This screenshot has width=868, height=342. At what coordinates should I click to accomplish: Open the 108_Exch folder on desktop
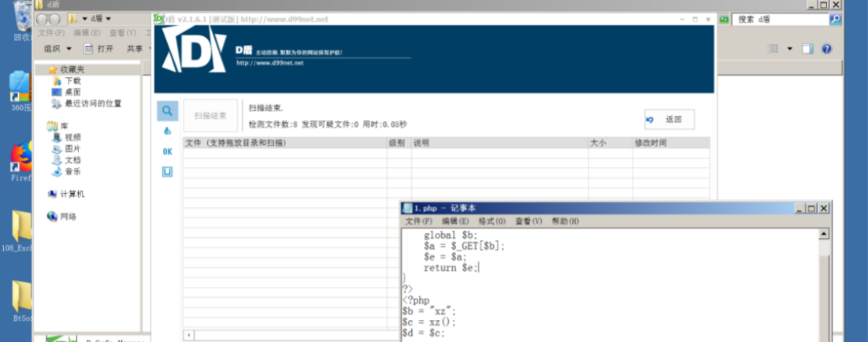pyautogui.click(x=17, y=232)
